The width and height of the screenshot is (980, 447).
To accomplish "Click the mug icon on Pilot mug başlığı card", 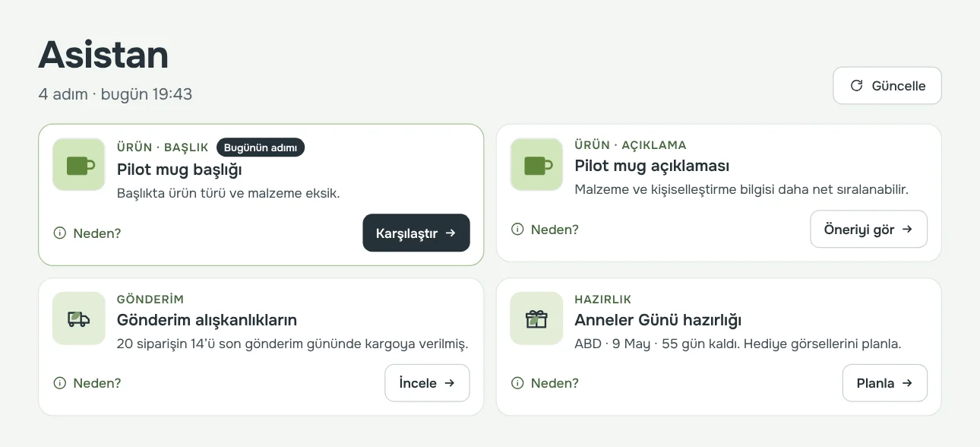I will (79, 164).
